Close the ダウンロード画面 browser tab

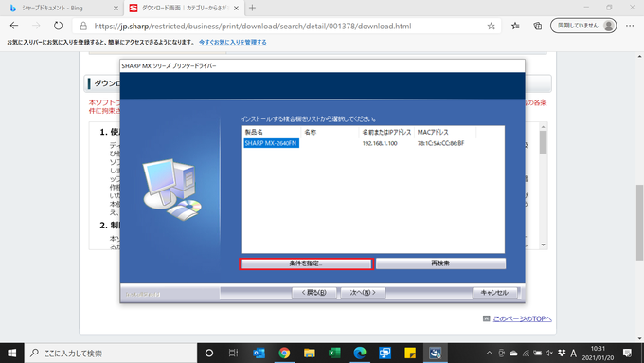(236, 8)
